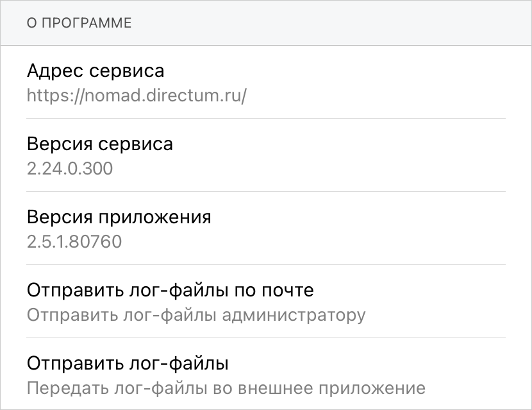Click the https://nomad.directum.ru/ service URL
Screen dimensions: 532x410
pyautogui.click(x=137, y=96)
